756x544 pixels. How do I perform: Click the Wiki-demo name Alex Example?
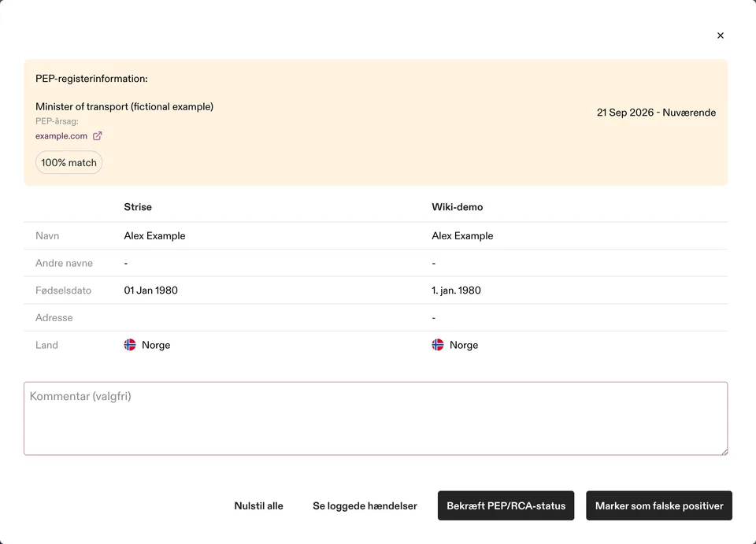[x=462, y=235]
